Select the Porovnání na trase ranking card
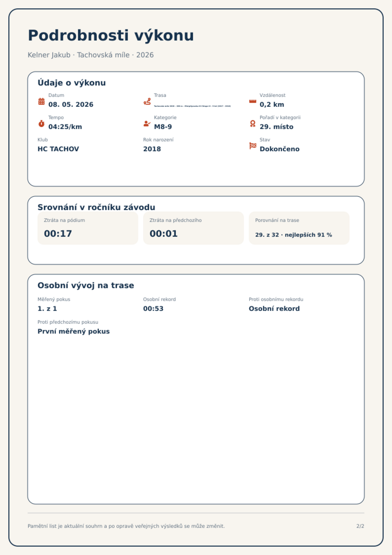392x555 pixels. coord(299,228)
